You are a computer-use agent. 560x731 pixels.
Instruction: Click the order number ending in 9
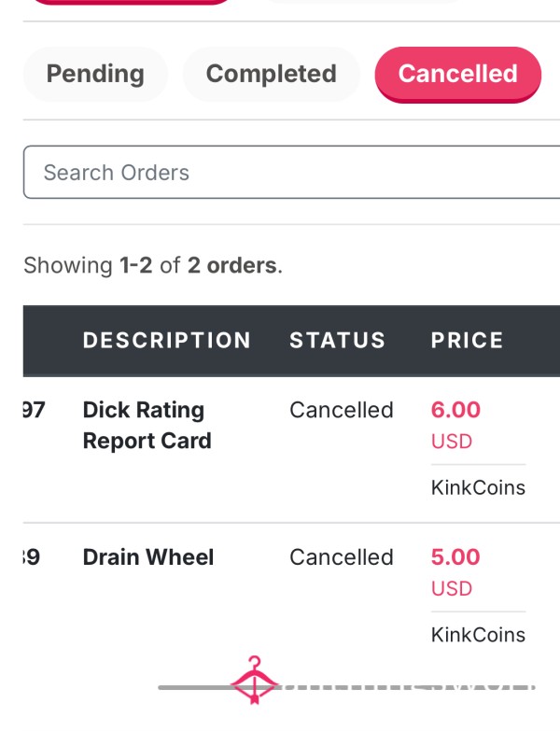pos(32,556)
